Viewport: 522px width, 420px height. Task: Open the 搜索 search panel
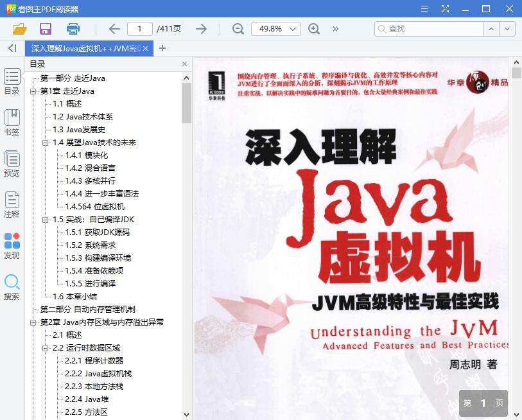pyautogui.click(x=12, y=287)
